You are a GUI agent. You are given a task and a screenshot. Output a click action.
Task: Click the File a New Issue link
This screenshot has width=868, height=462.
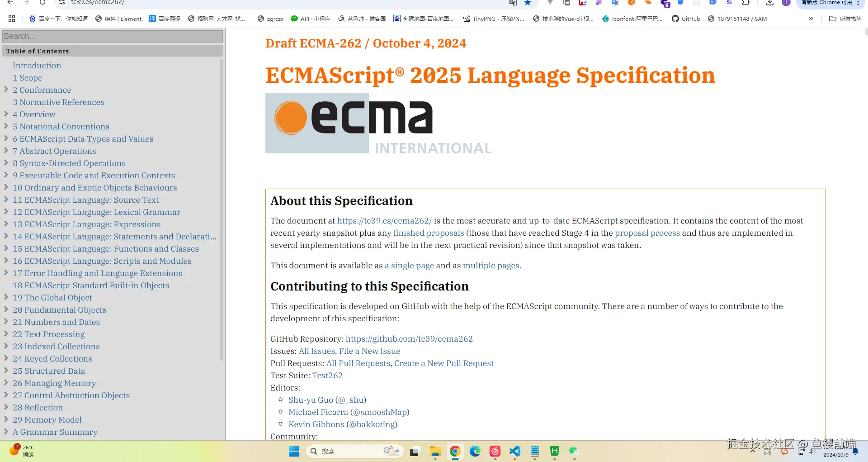[369, 351]
